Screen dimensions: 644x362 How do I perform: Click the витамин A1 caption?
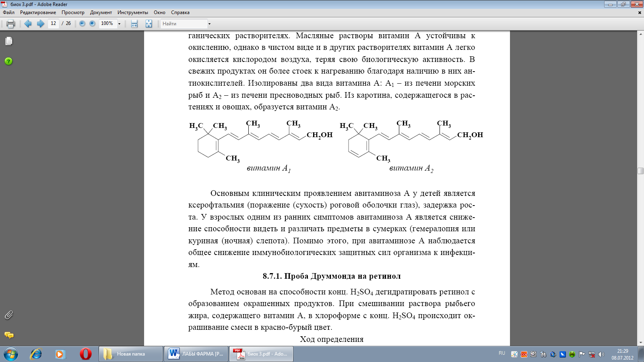coord(268,168)
